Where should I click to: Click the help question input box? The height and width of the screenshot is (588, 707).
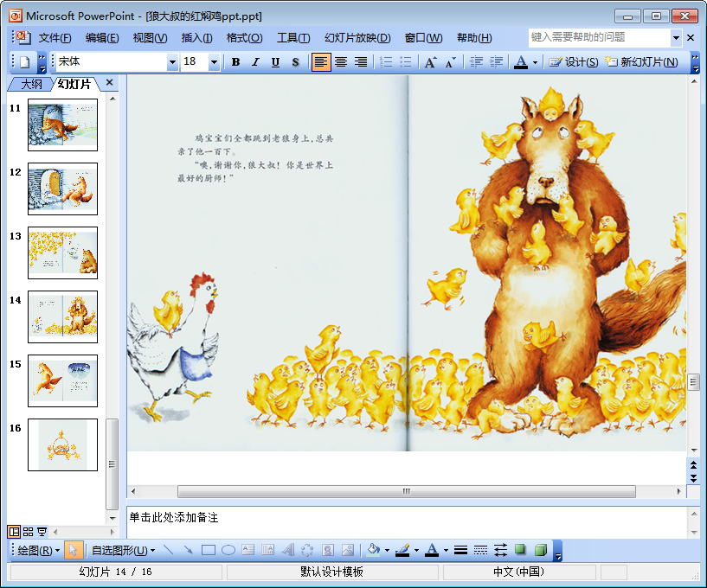600,37
